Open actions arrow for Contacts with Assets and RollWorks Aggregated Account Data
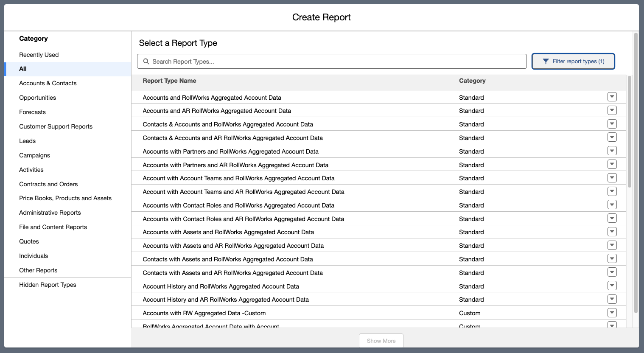Viewport: 644px width, 353px height. click(x=612, y=259)
